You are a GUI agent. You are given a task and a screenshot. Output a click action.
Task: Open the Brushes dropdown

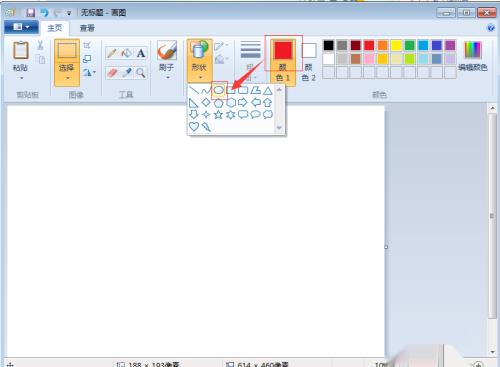[167, 61]
